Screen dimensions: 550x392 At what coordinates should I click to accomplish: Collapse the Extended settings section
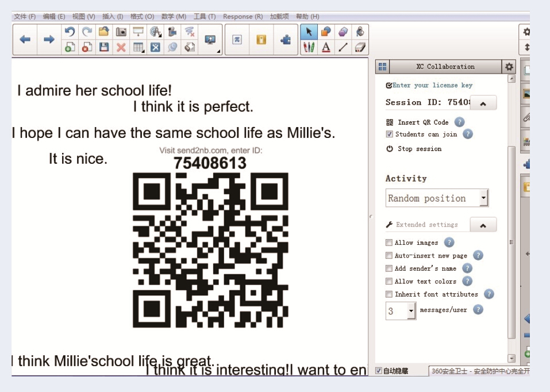483,225
